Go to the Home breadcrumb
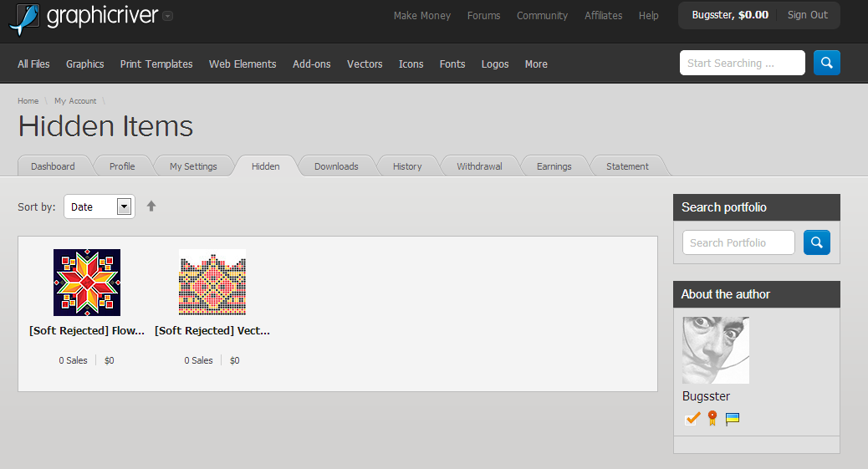This screenshot has width=868, height=469. (x=28, y=101)
